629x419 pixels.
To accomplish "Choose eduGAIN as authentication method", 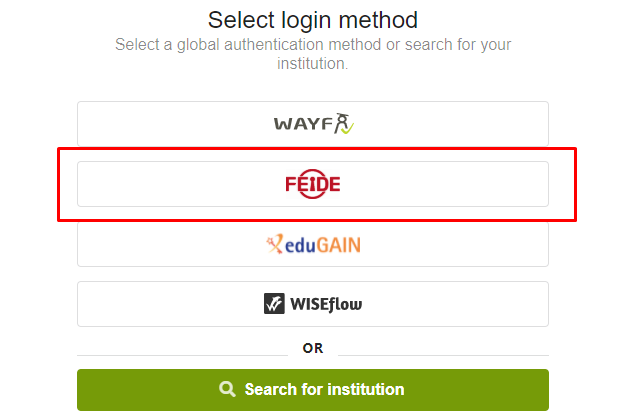I will pyautogui.click(x=312, y=244).
